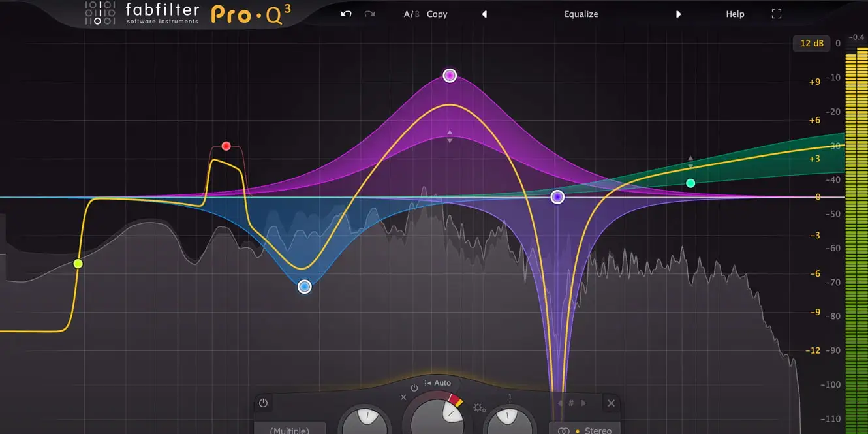The height and width of the screenshot is (434, 868).
Task: Click the Q knob right of gain
Action: tap(510, 420)
